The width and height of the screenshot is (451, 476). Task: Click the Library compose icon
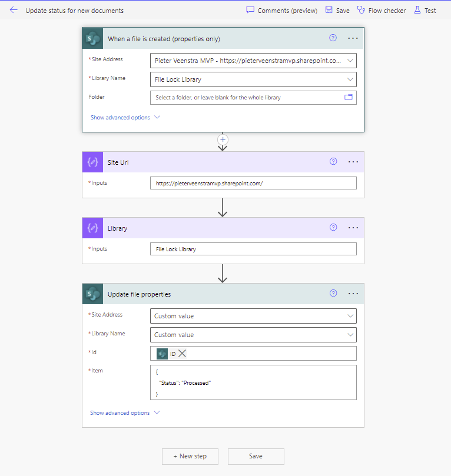pos(92,228)
